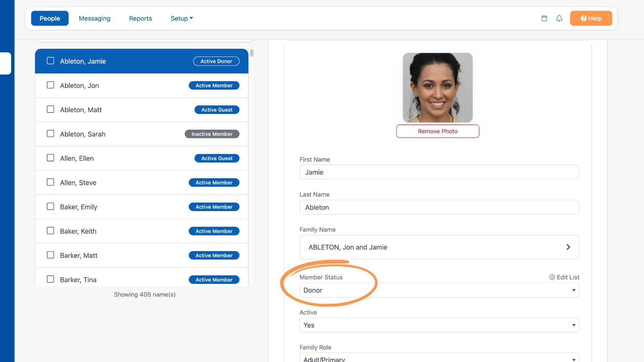The image size is (644, 362).
Task: Open the Family Role dropdown
Action: pyautogui.click(x=439, y=358)
